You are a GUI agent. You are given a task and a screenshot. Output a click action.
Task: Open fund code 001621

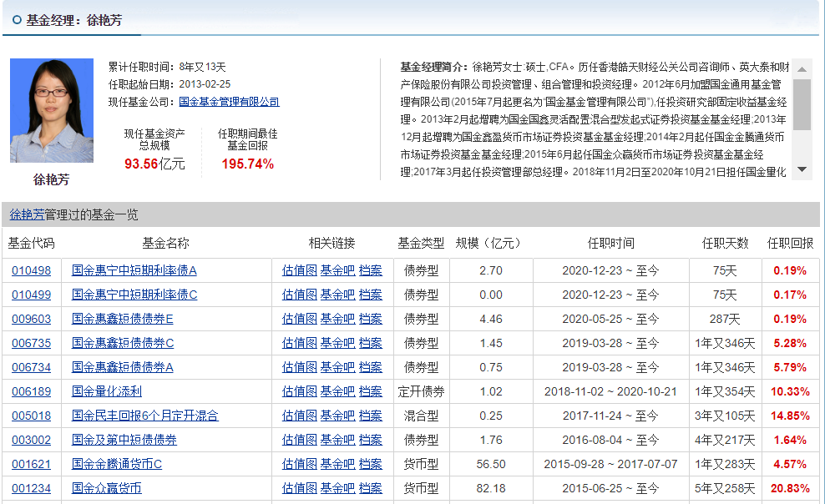pos(31,464)
